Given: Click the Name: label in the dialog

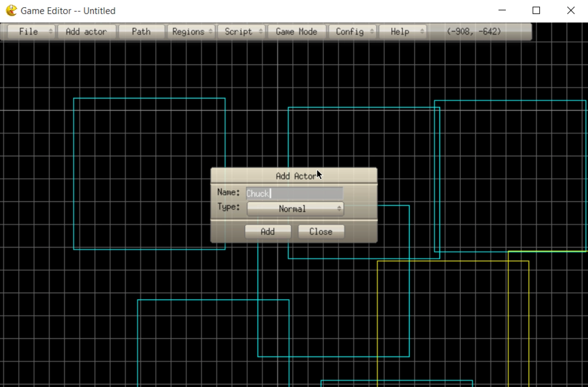Looking at the screenshot, I should coord(229,192).
